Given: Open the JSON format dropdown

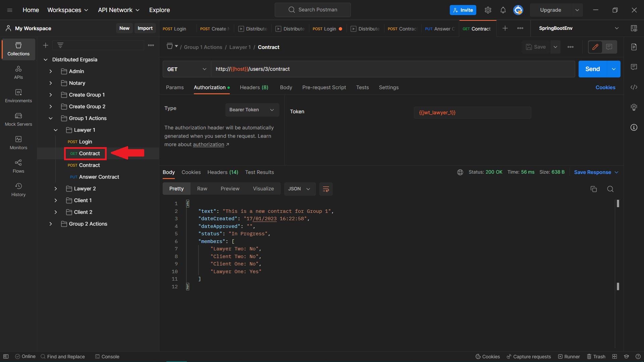Looking at the screenshot, I should (x=300, y=189).
